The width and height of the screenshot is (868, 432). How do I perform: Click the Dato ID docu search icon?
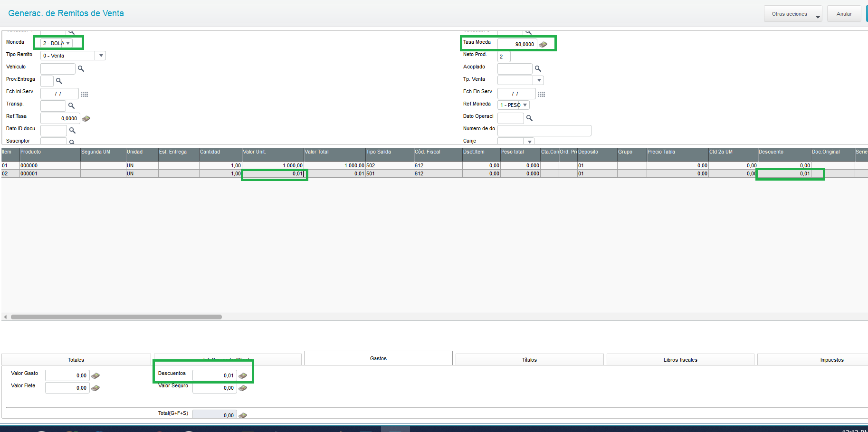72,130
